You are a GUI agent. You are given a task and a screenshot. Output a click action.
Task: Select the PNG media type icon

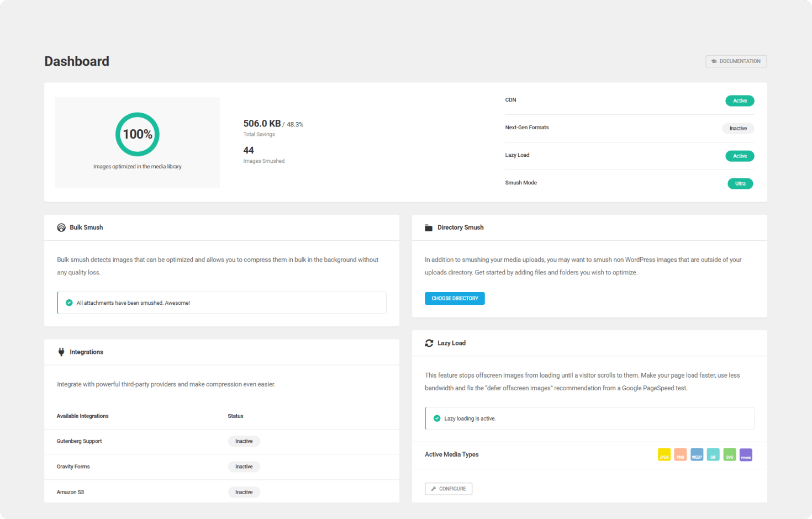tap(681, 455)
